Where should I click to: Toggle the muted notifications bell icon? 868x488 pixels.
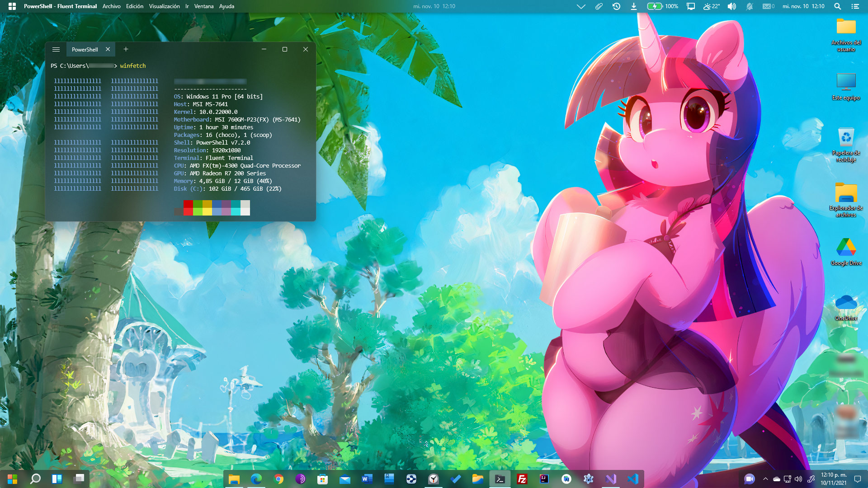tap(749, 6)
